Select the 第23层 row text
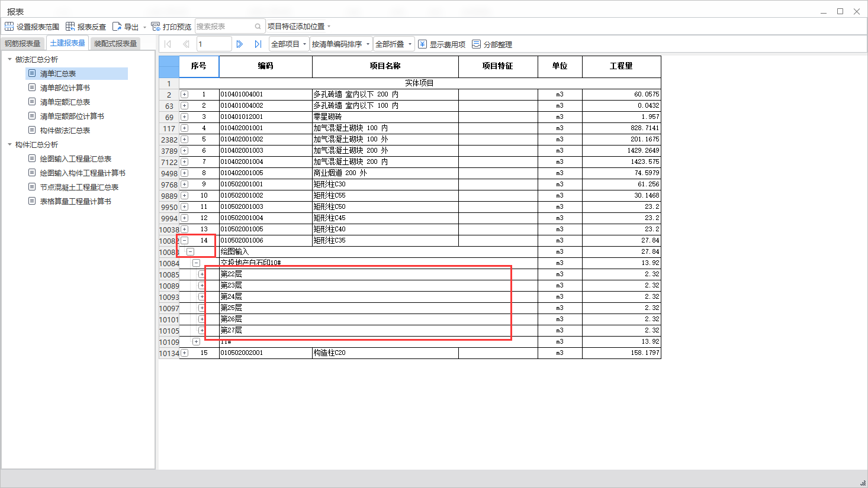868x488 pixels. click(x=232, y=286)
